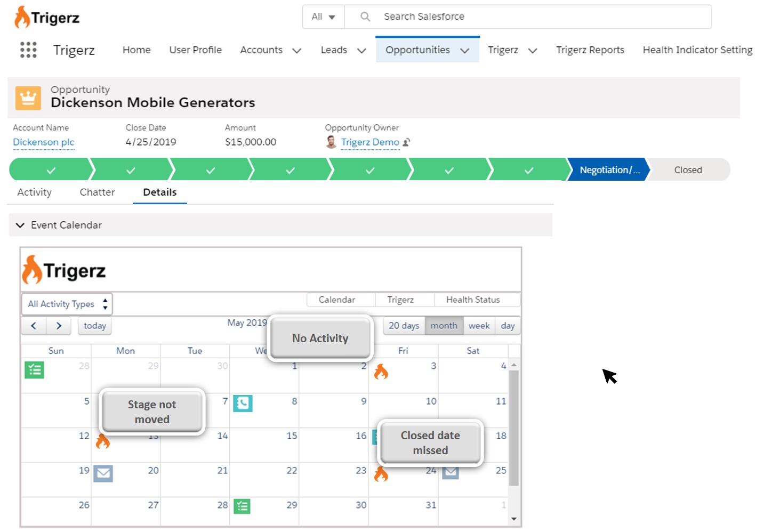The height and width of the screenshot is (532, 764).
Task: Click the Dickenson Mobile Generators title
Action: point(153,102)
